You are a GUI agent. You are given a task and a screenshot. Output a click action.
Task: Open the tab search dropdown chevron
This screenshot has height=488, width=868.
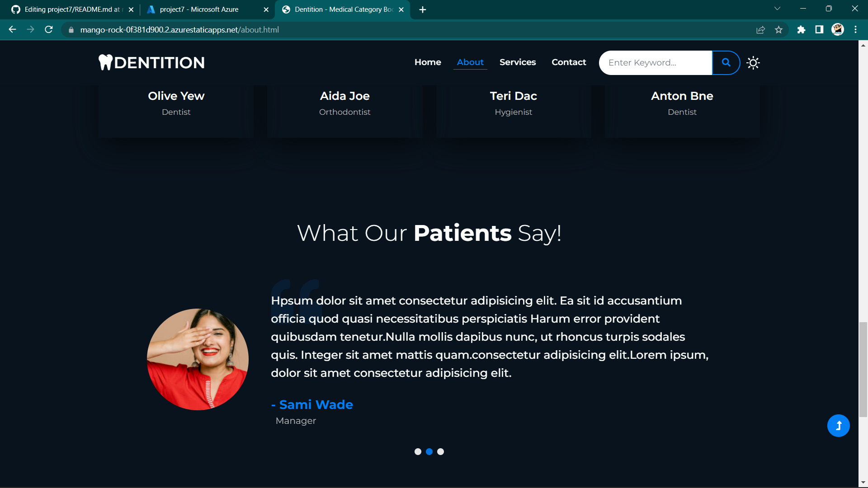point(777,9)
